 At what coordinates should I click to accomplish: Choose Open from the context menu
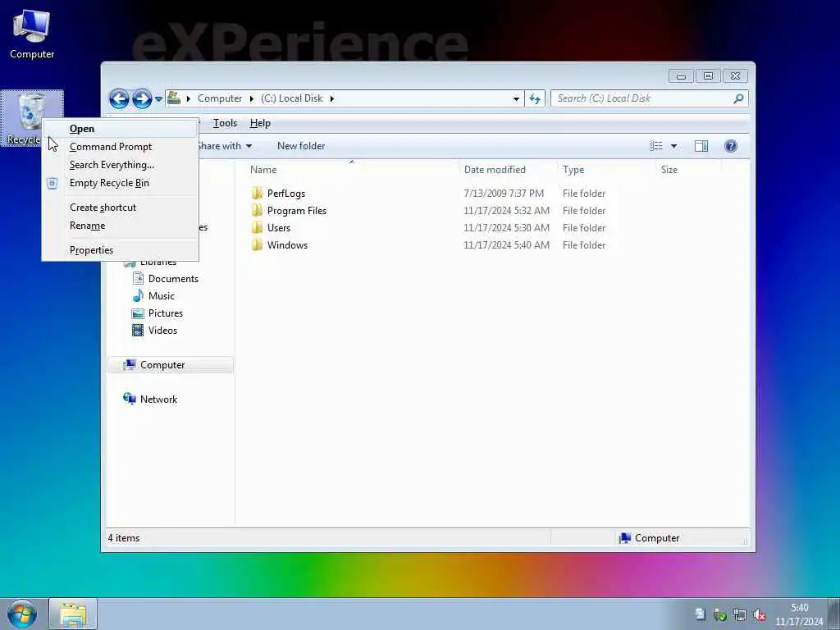coord(120,129)
